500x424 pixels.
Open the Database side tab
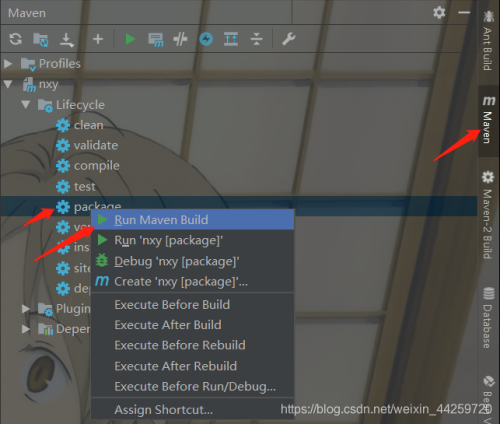click(x=488, y=317)
